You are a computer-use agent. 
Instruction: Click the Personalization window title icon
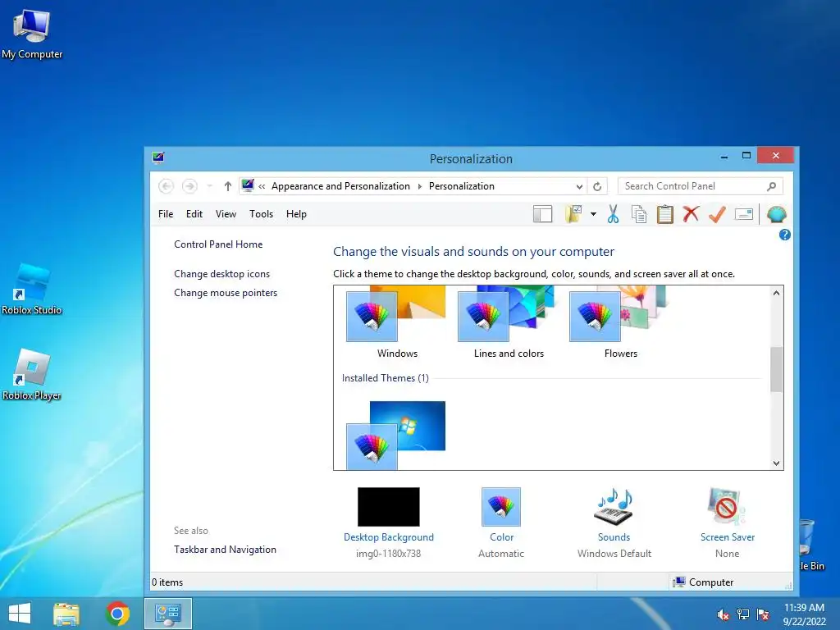(158, 157)
